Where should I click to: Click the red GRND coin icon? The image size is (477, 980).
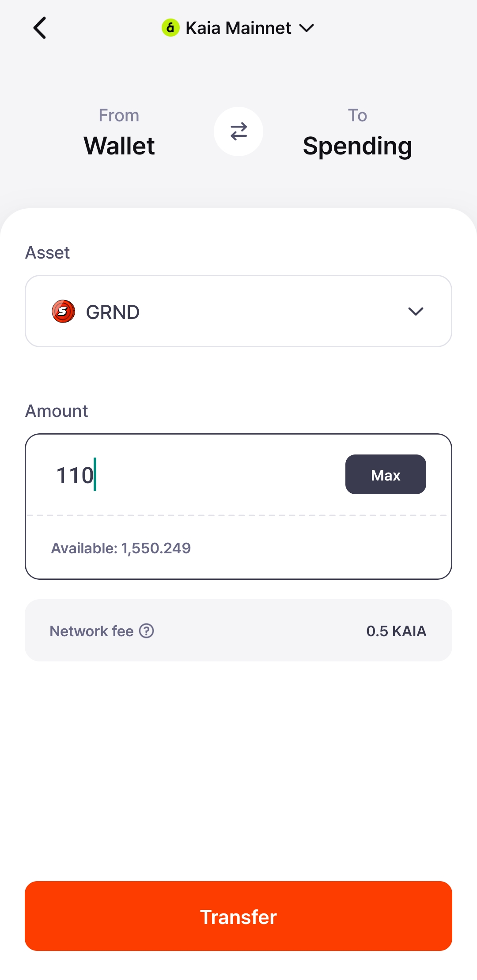coord(63,312)
